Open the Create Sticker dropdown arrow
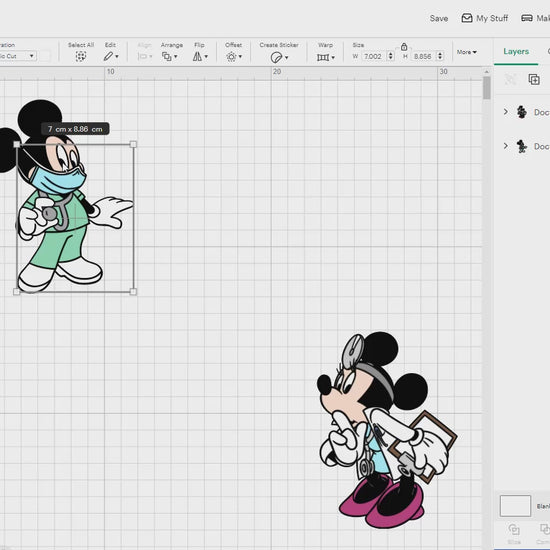This screenshot has width=550, height=550. pos(287,57)
